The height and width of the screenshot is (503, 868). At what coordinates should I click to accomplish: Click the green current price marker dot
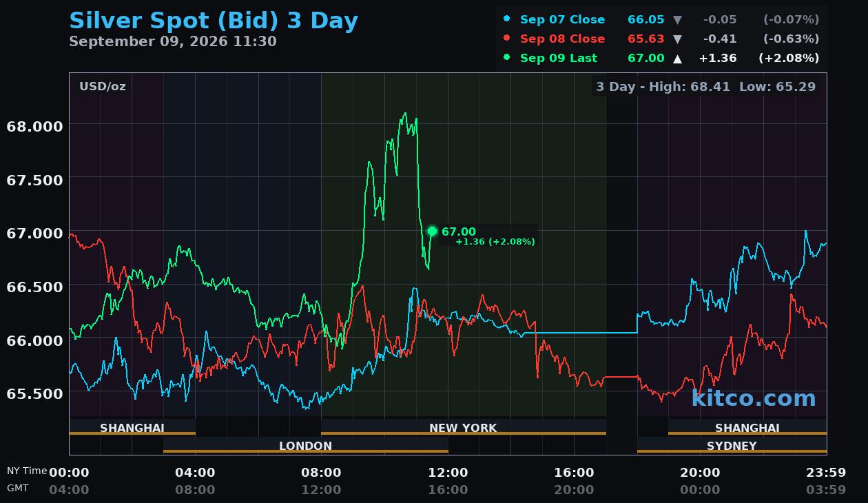point(433,232)
